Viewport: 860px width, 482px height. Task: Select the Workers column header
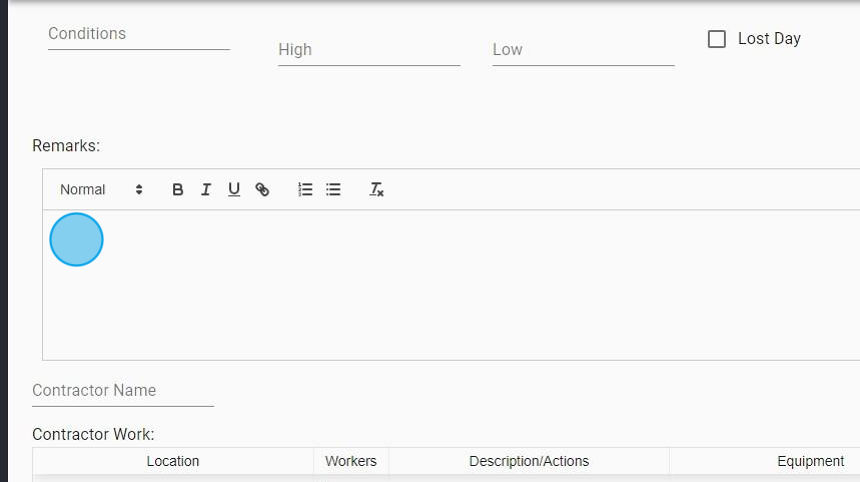351,461
